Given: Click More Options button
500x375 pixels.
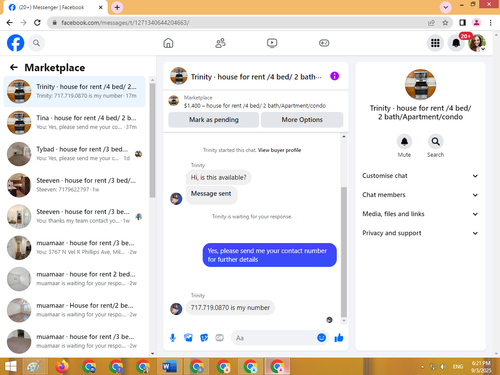Looking at the screenshot, I should point(302,120).
